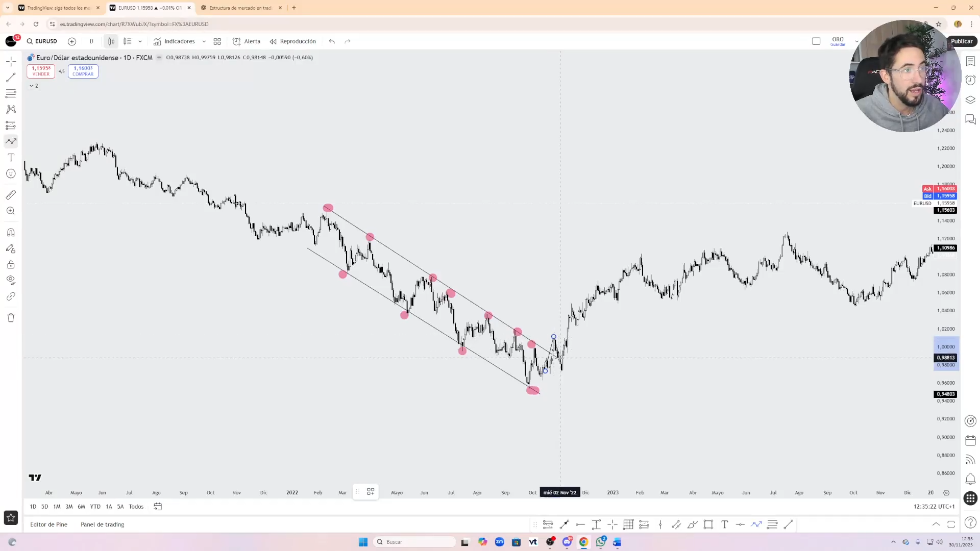Screen dimensions: 980x551
Task: Click the Windows Start button
Action: [363, 542]
